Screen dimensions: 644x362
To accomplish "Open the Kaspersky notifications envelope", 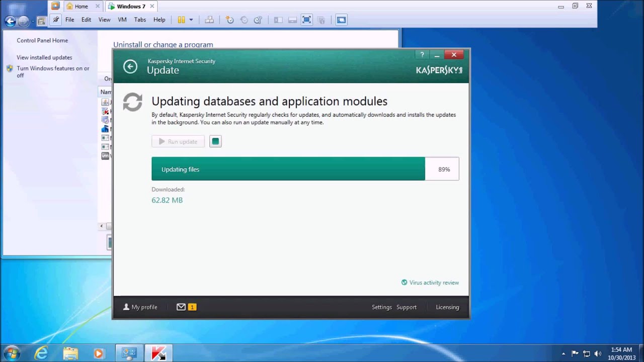I will [181, 307].
